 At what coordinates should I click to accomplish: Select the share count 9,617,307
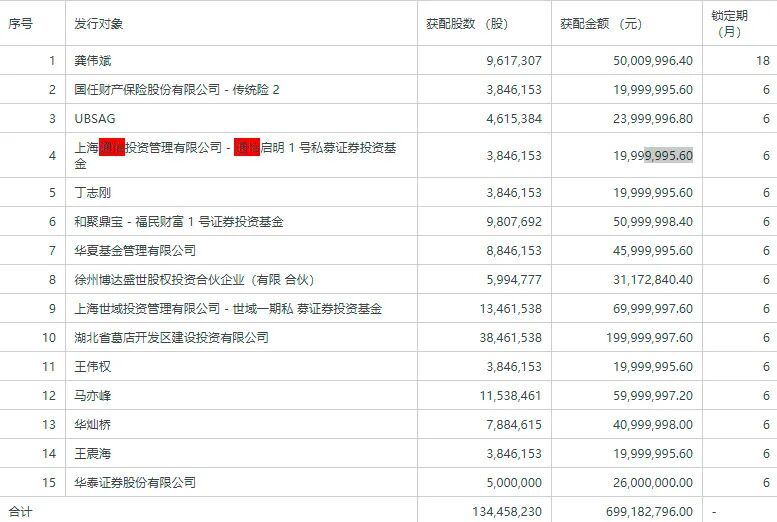point(514,60)
